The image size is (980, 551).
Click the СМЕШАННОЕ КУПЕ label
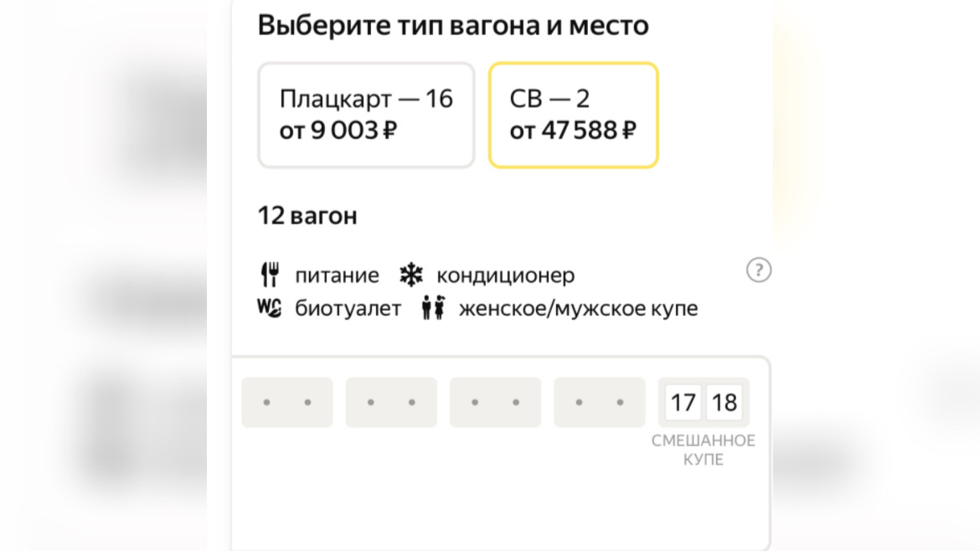point(704,451)
